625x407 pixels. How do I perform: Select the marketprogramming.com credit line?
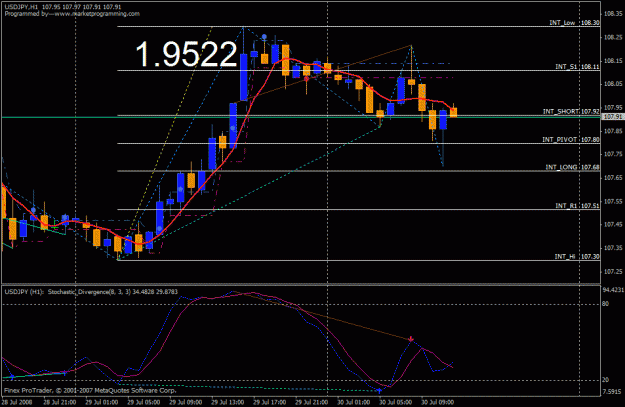pyautogui.click(x=72, y=14)
